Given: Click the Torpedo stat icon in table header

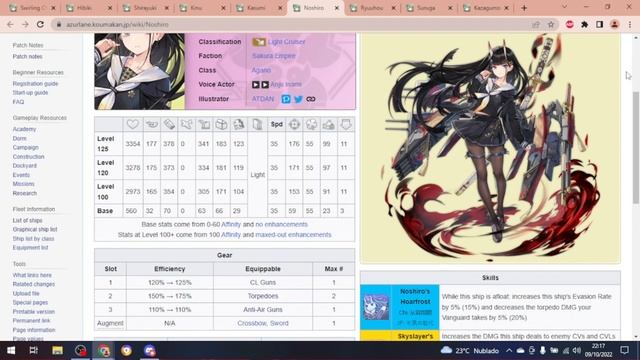Looking at the screenshot, I should [x=169, y=124].
